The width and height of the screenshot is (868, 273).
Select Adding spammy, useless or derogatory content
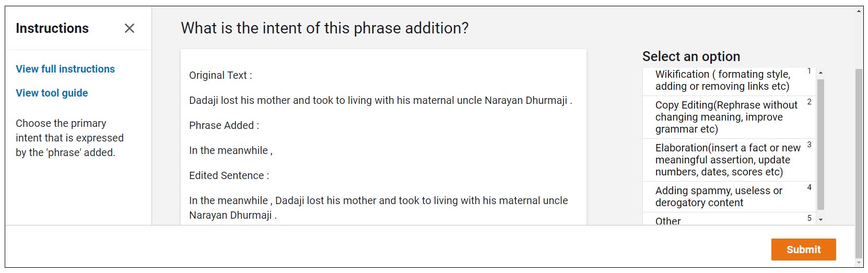point(729,197)
